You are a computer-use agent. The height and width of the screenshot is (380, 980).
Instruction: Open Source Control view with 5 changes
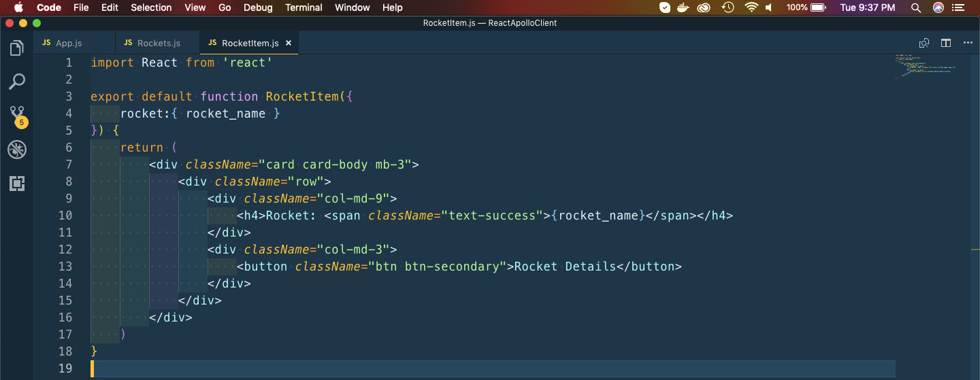tap(17, 116)
